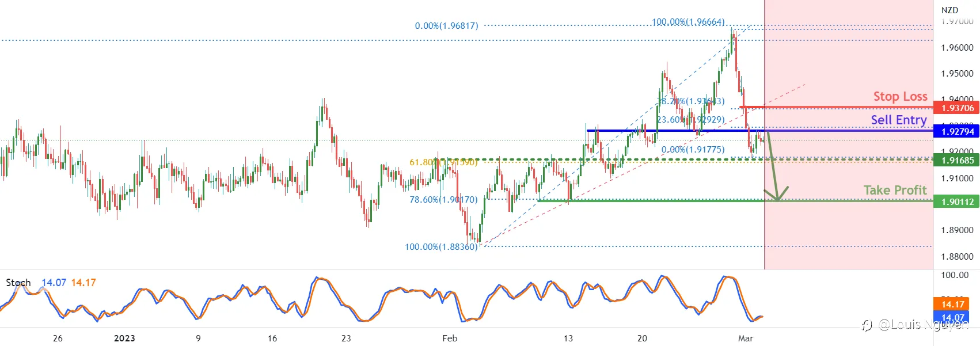
Task: Click the 1.95000 price axis value
Action: pyautogui.click(x=957, y=74)
